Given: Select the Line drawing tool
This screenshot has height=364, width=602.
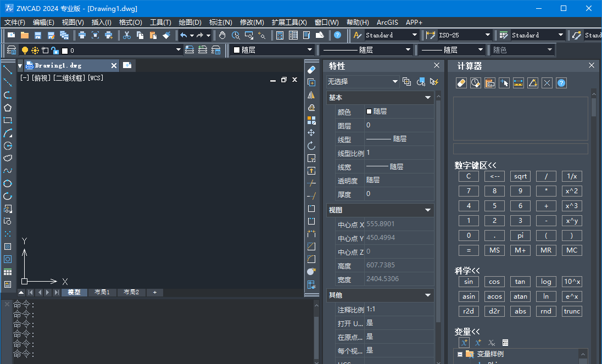Looking at the screenshot, I should tap(8, 70).
